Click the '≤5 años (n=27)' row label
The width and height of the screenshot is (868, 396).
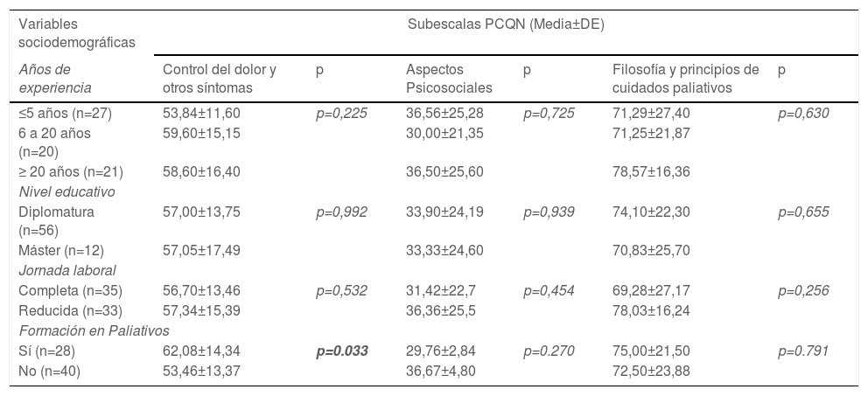pos(66,113)
